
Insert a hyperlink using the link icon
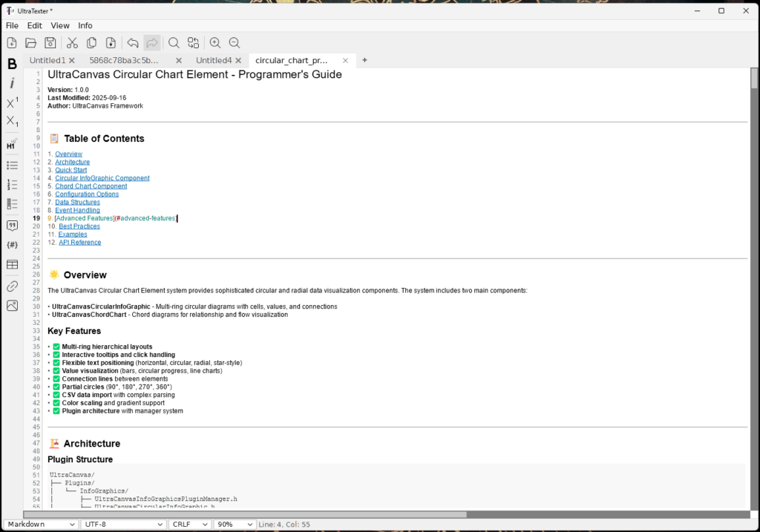12,286
